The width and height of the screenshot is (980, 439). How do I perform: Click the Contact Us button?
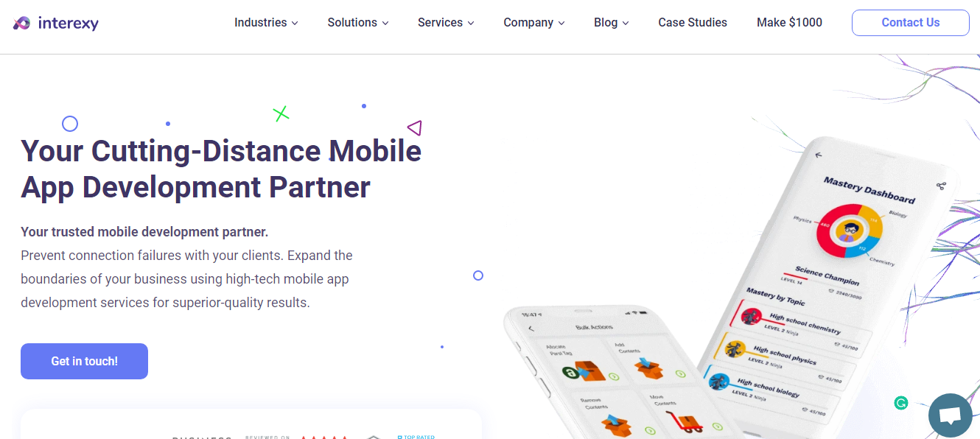point(911,23)
